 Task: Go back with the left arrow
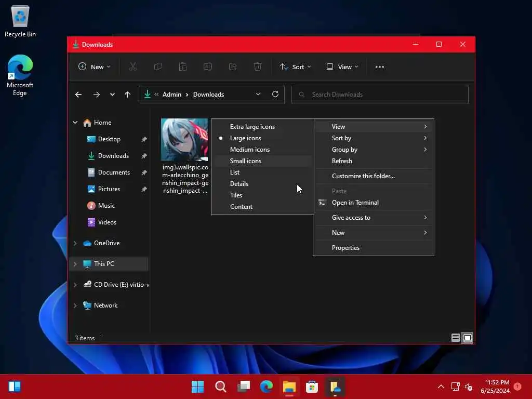(x=78, y=95)
